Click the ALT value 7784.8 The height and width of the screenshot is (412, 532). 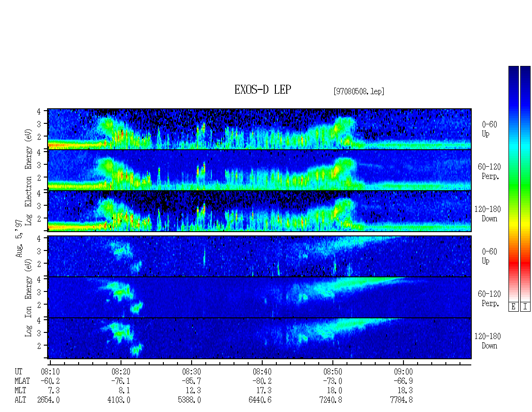(402, 400)
